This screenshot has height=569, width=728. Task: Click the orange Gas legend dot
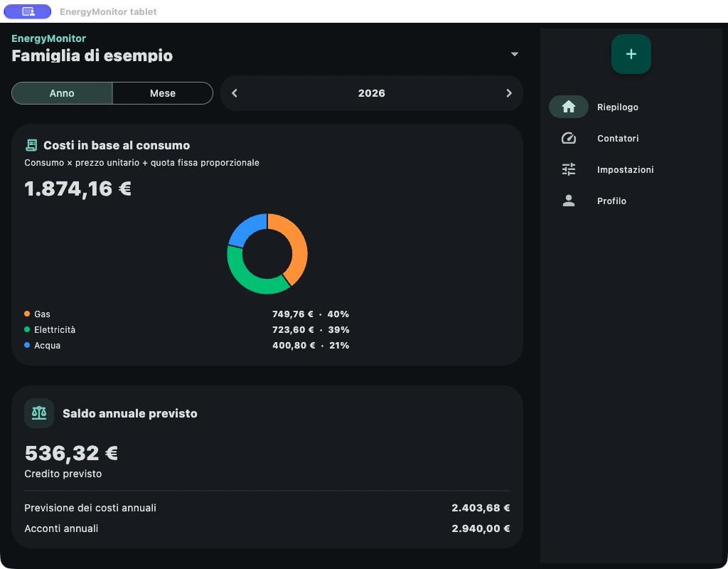coord(27,314)
